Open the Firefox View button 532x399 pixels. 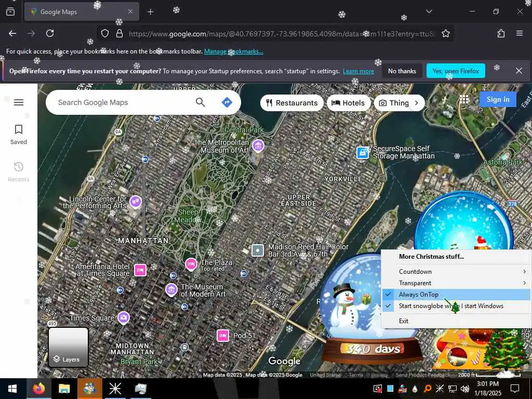tap(10, 11)
